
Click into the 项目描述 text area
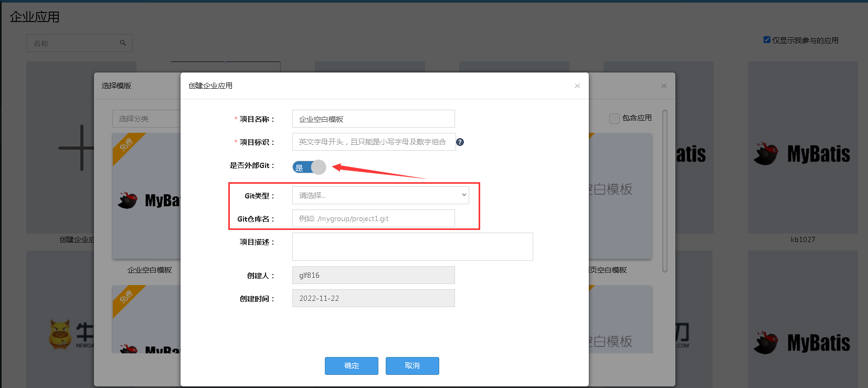[x=412, y=247]
